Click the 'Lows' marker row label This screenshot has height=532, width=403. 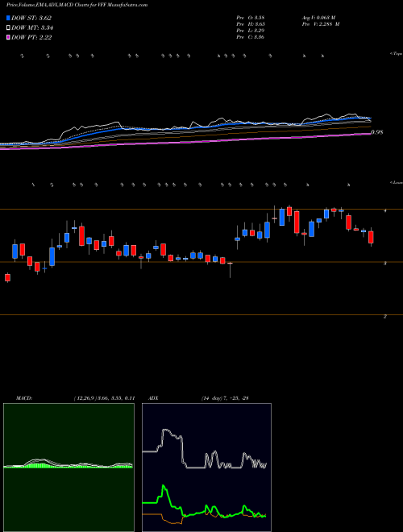pos(397,182)
